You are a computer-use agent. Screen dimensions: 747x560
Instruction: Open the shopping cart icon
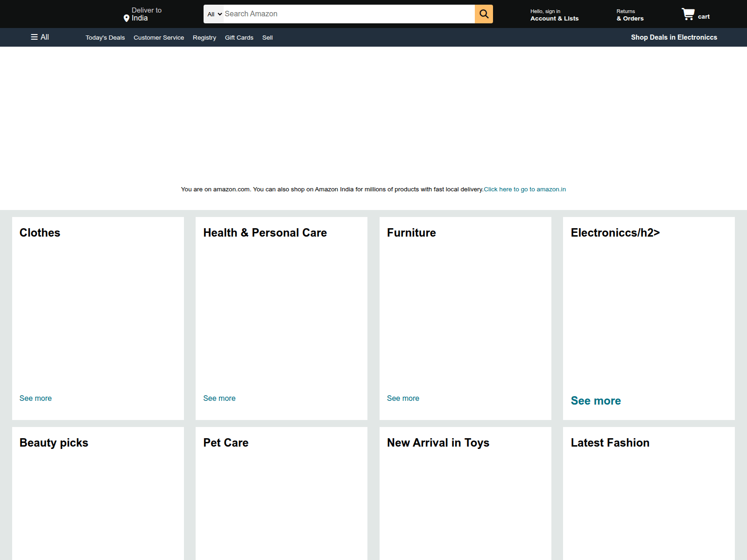pos(688,14)
